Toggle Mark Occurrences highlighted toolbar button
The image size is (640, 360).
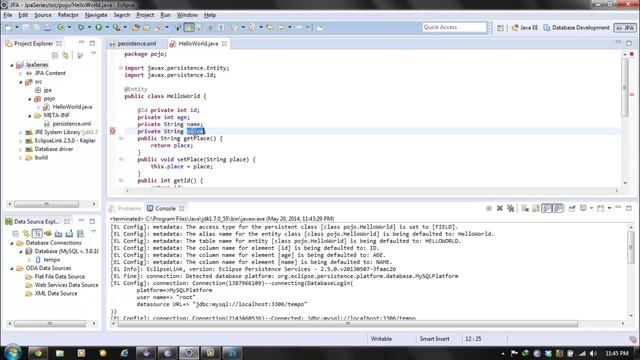pos(189,27)
